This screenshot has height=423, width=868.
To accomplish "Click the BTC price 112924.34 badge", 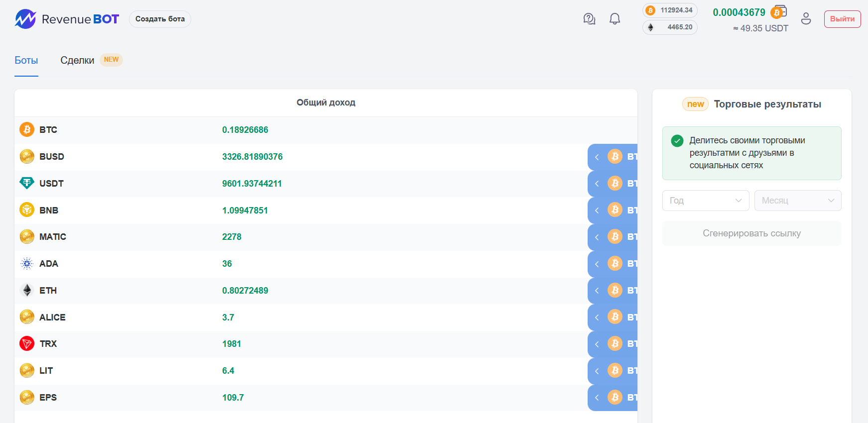I will (x=670, y=10).
